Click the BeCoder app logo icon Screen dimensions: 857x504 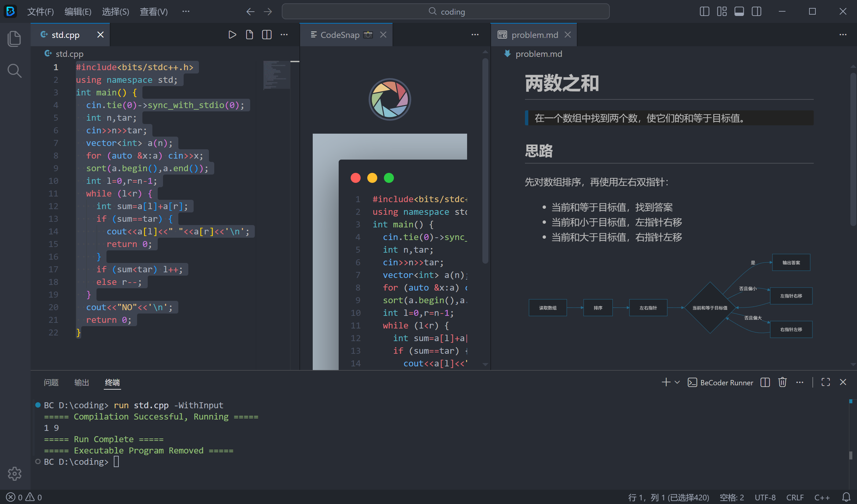pos(10,12)
